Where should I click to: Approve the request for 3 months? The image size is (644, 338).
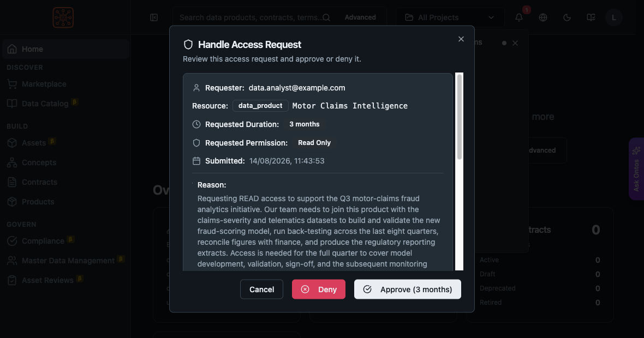(408, 289)
